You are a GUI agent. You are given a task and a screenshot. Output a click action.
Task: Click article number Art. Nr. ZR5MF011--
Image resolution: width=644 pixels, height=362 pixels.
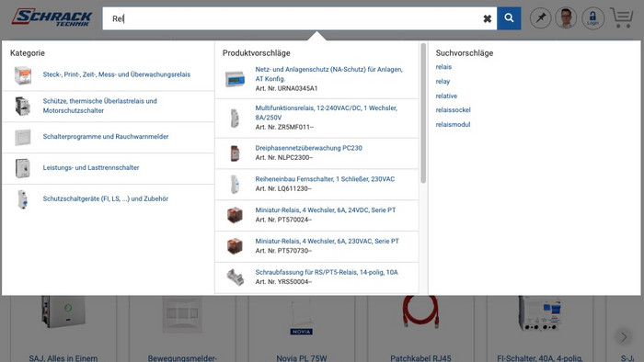[x=284, y=128]
